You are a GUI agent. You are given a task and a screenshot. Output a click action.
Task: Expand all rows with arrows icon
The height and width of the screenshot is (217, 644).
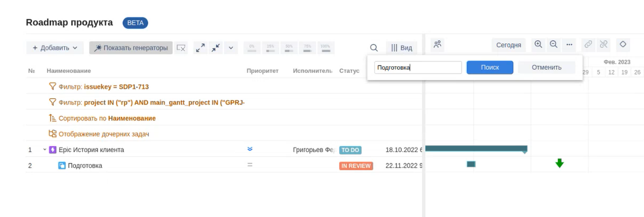(x=201, y=47)
